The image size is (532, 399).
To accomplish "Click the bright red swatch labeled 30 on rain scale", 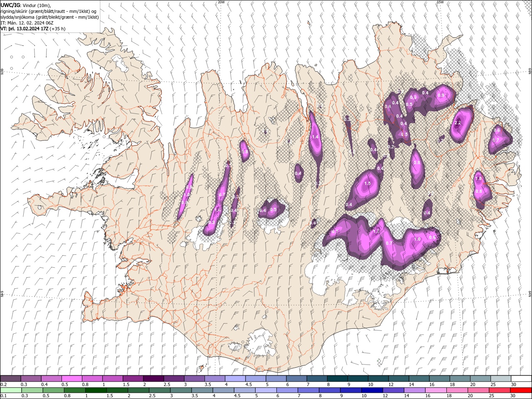I will click(x=520, y=390).
